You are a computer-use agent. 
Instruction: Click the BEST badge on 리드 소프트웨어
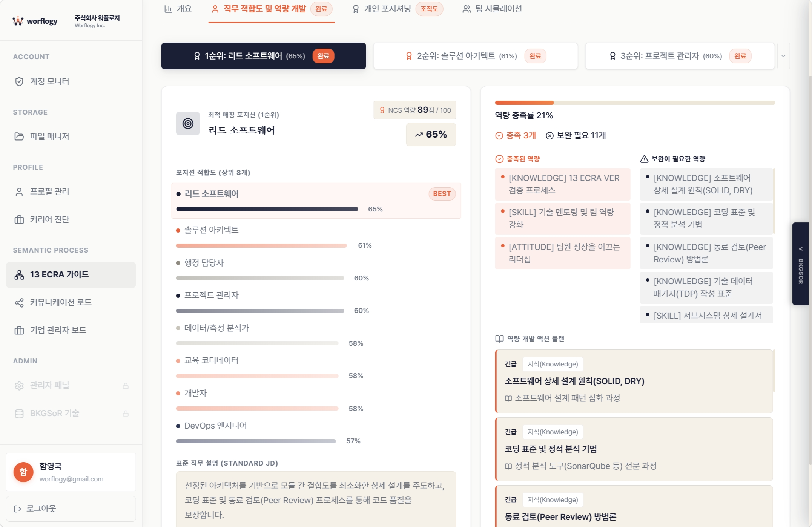tap(442, 194)
